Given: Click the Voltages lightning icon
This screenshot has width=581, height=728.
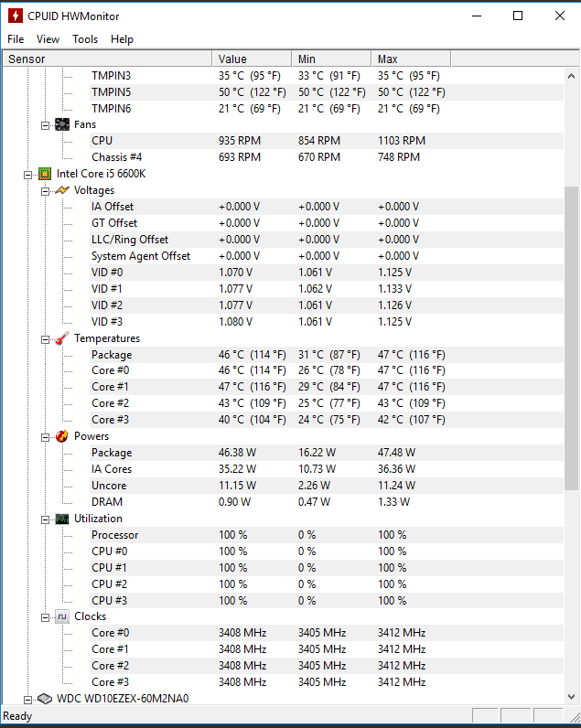Looking at the screenshot, I should point(62,190).
